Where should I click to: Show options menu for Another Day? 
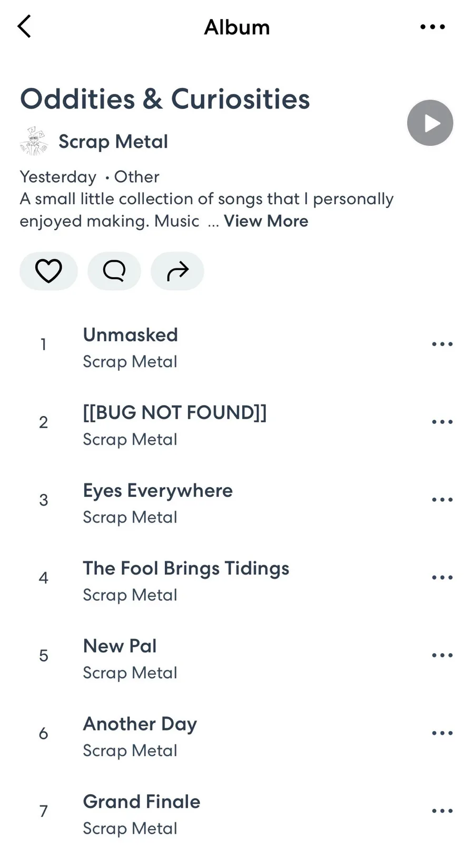442,733
